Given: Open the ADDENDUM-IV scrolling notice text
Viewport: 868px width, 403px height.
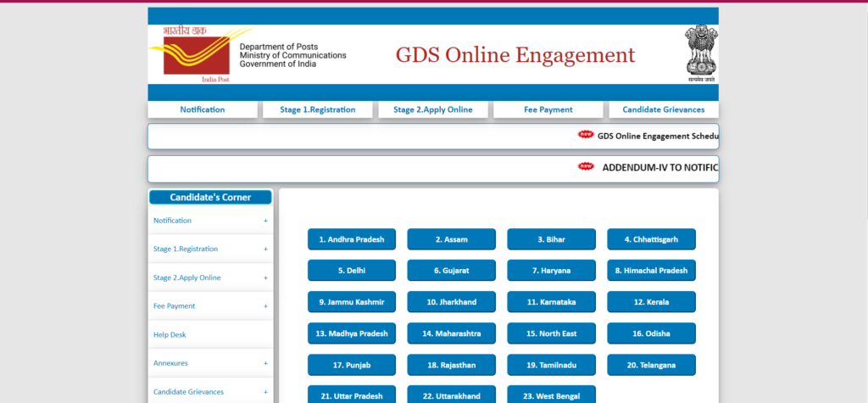Looking at the screenshot, I should coord(659,168).
